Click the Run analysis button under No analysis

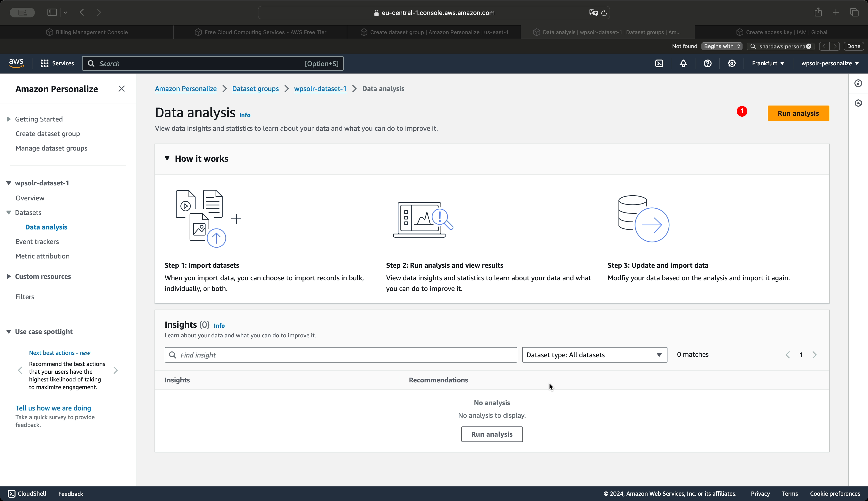point(492,434)
